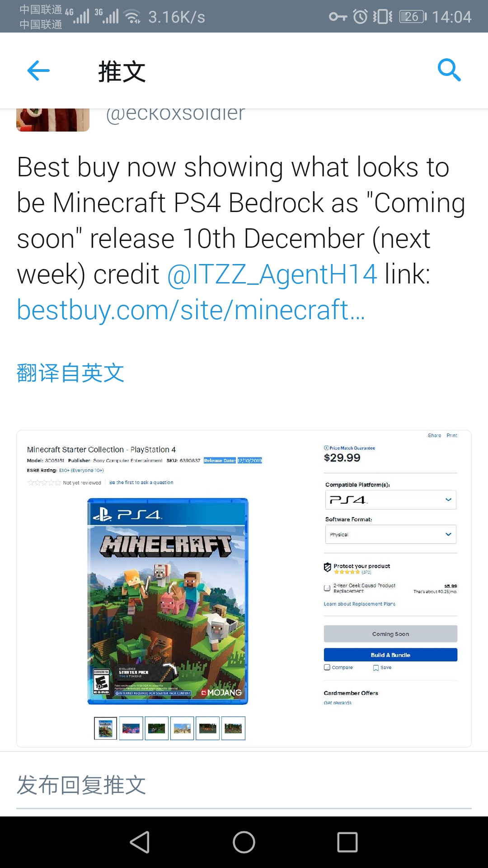Open the Physical software format dropdown
Viewport: 488px width, 868px height.
point(390,534)
